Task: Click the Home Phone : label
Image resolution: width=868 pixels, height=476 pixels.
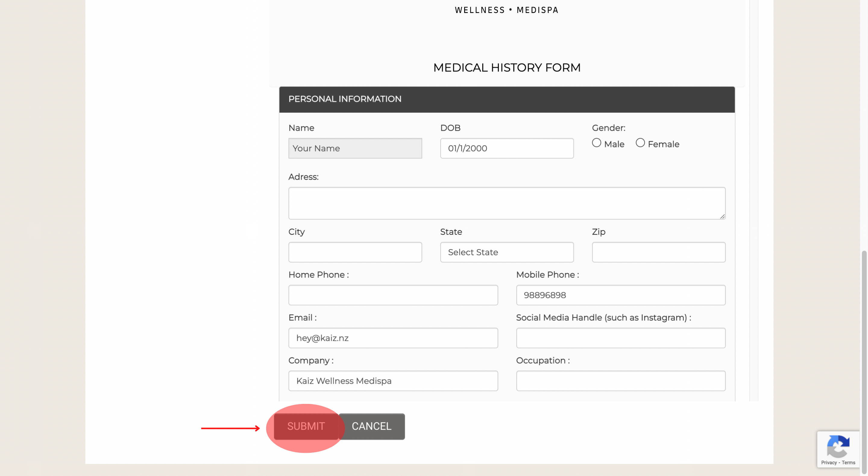Action: point(319,274)
